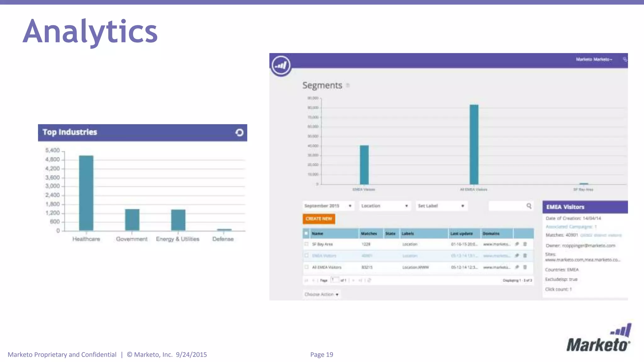Open the Associated Campaigns link
The height and width of the screenshot is (362, 644).
point(571,227)
